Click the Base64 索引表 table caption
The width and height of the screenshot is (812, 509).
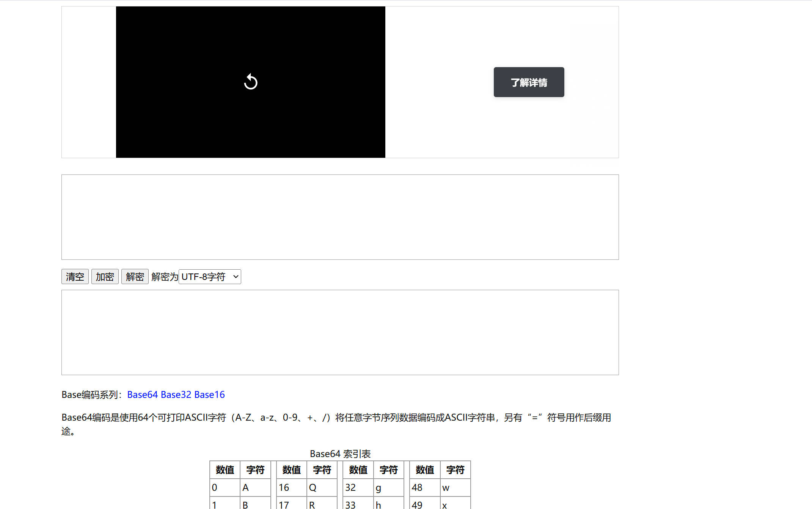pos(340,454)
